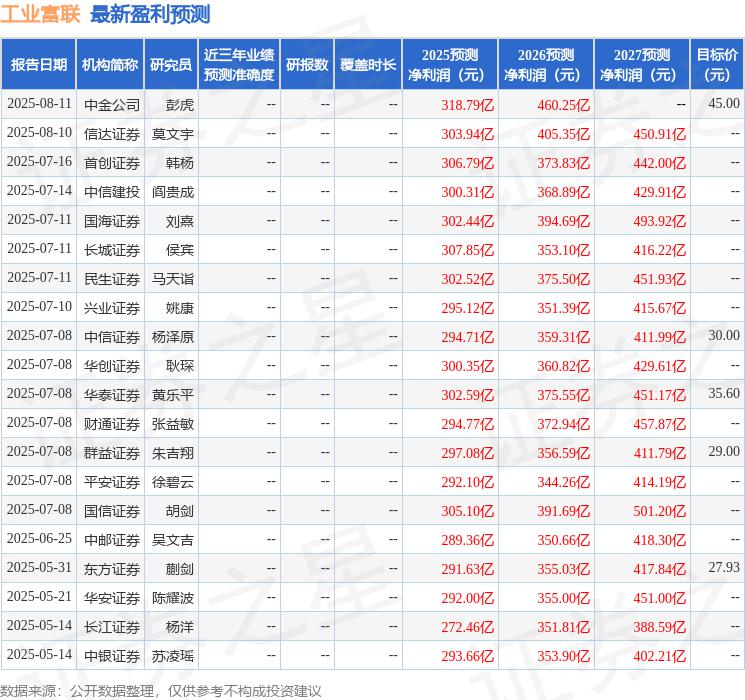This screenshot has width=745, height=700.
Task: Select the 华创证券 institution cell
Action: click(x=112, y=366)
